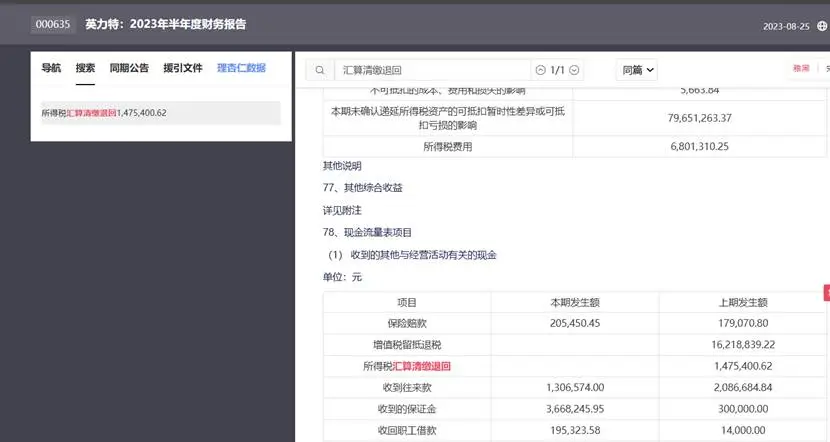Click the date 2023-08-25
This screenshot has height=442, width=830.
786,26
